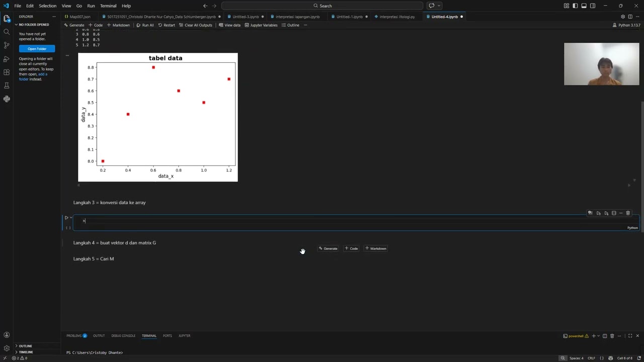This screenshot has width=644, height=362.
Task: Click the 'add a folder' link
Action: pyautogui.click(x=33, y=76)
